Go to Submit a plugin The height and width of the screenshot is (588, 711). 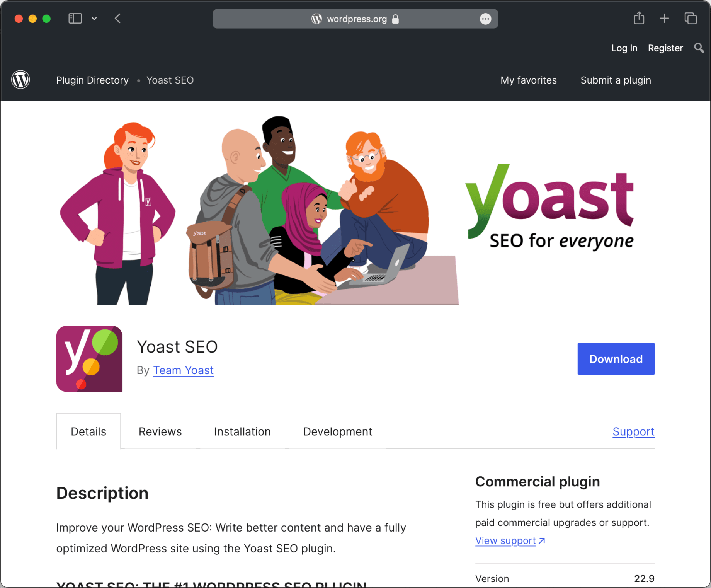pyautogui.click(x=616, y=80)
